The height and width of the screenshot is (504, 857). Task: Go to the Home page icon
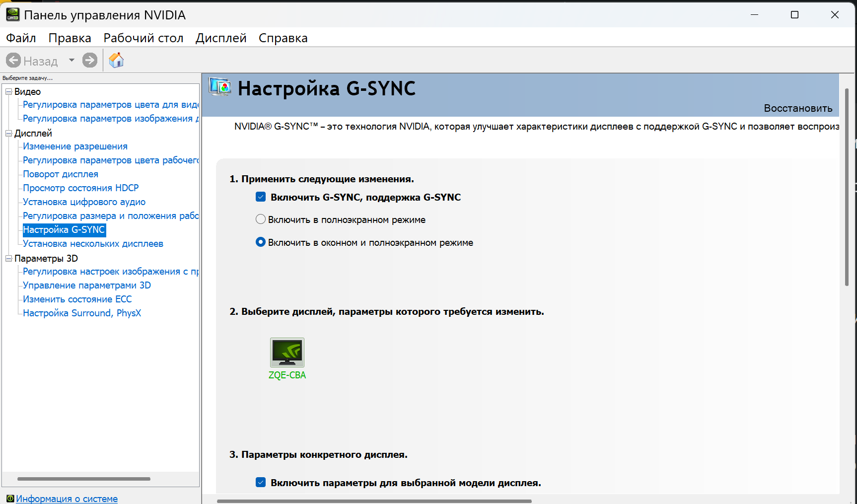click(x=116, y=61)
